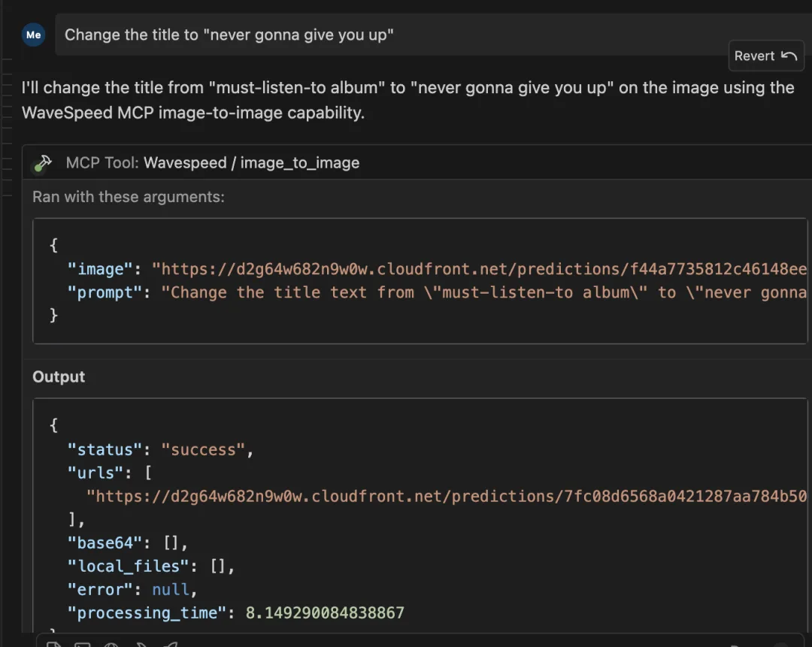Click the send arrow icon in bottom bar

pyautogui.click(x=171, y=645)
